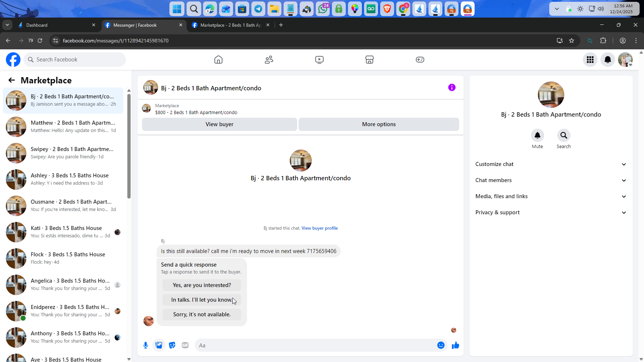Switch to the Dashboard tab
The height and width of the screenshot is (362, 644).
57,25
